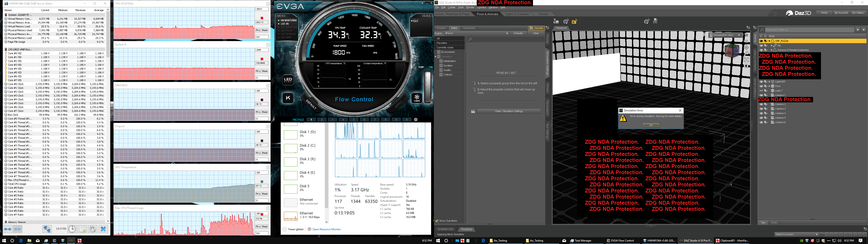Screen dimensions: 868x244
Task: Expand the Lights001 node in Scene tree
Action: coord(769,82)
